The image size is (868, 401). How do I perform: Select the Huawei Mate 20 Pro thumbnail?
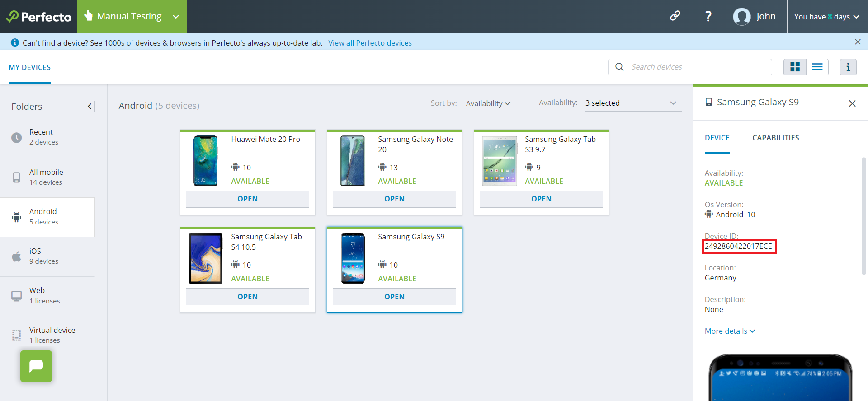(205, 161)
